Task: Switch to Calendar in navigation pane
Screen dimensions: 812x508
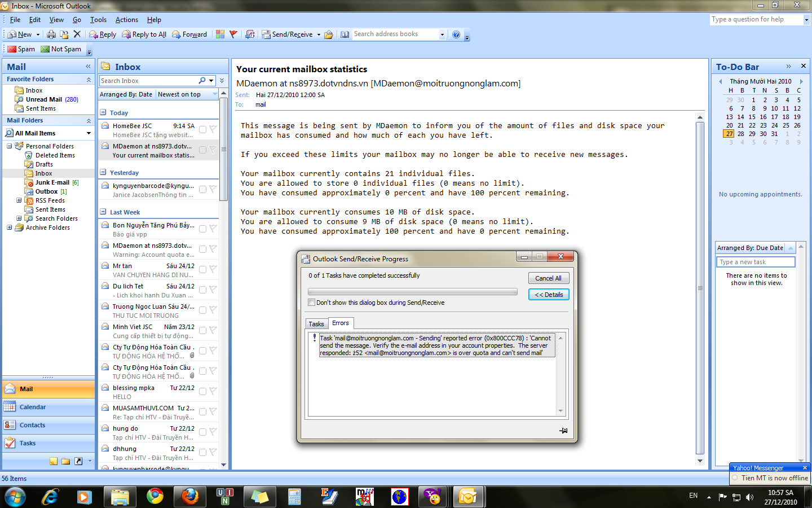Action: point(48,407)
